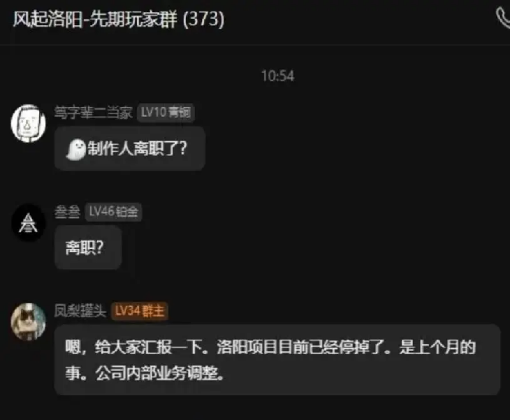This screenshot has width=510, height=420.
Task: Click the username 笃字辈二当家
Action: click(x=94, y=113)
